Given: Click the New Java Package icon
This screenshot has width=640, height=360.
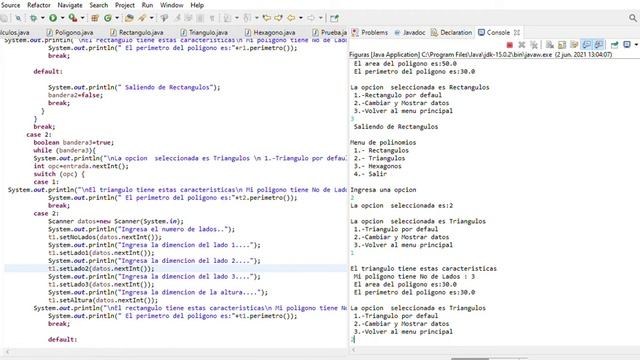Looking at the screenshot, I should pyautogui.click(x=95, y=18).
